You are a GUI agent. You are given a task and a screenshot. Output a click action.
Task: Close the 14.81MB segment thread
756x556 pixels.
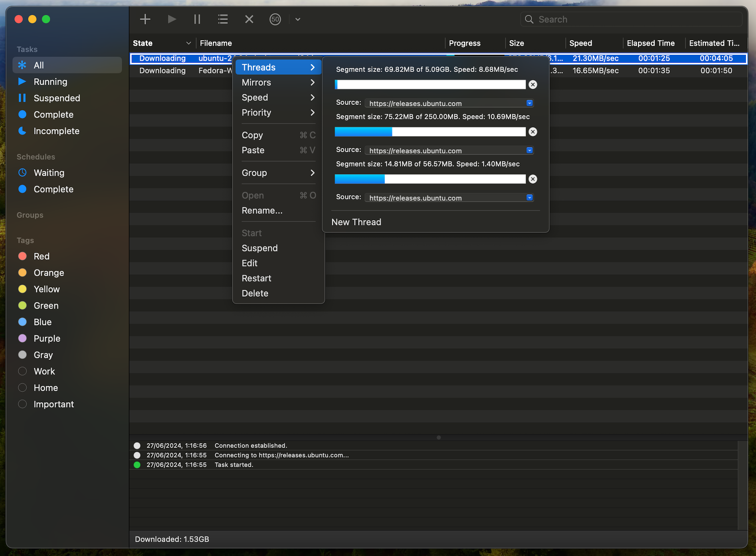(533, 179)
